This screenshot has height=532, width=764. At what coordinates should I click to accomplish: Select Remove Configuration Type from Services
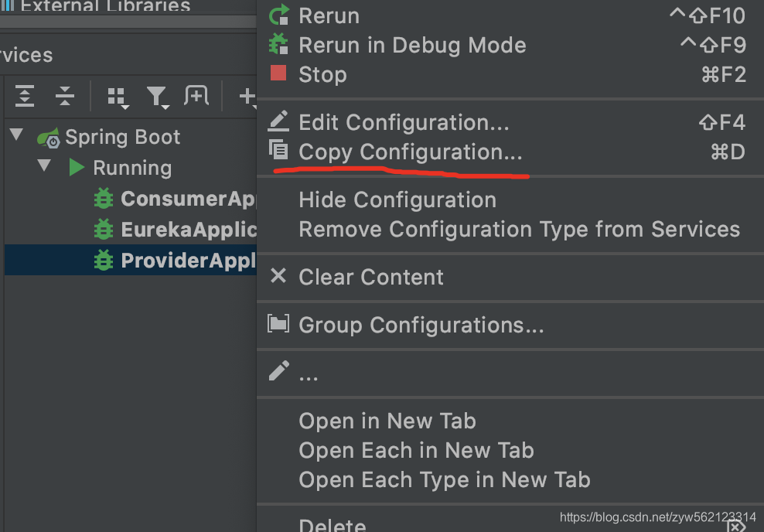510,229
